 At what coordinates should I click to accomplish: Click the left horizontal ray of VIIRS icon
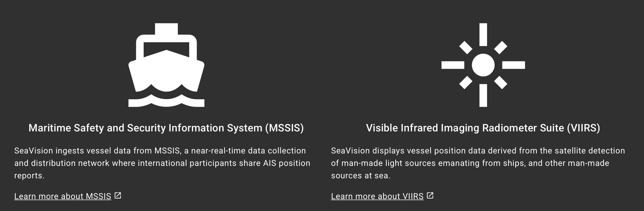453,65
